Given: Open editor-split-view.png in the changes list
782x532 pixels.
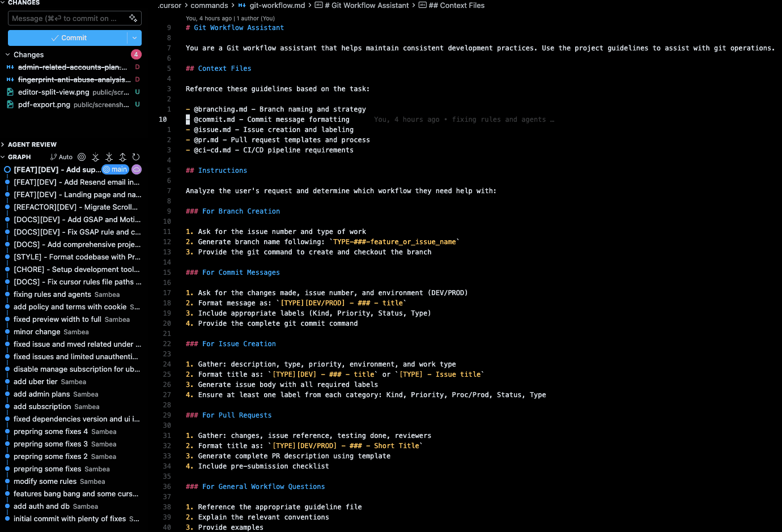Looking at the screenshot, I should pyautogui.click(x=54, y=92).
